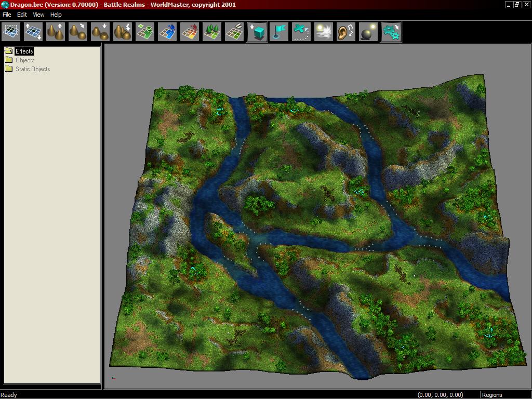
Task: Select the smooth terrain cone-to-mound tool
Action: tap(78, 32)
